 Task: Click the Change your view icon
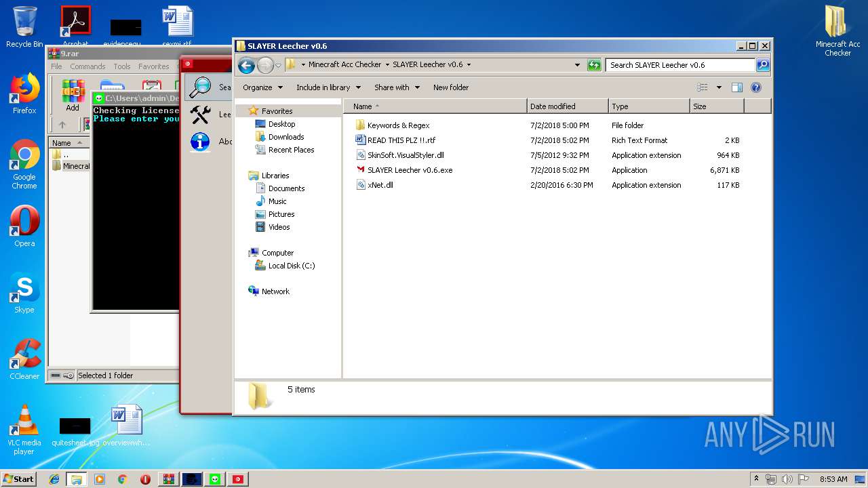click(x=703, y=87)
